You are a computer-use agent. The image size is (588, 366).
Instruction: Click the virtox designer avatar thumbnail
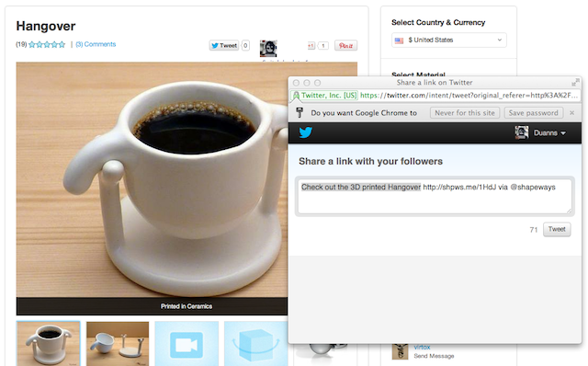click(401, 351)
